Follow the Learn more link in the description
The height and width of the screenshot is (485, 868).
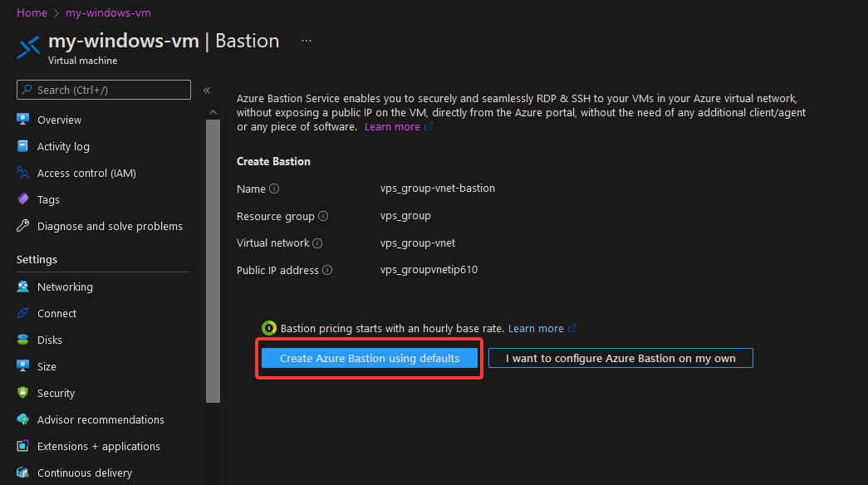point(392,127)
